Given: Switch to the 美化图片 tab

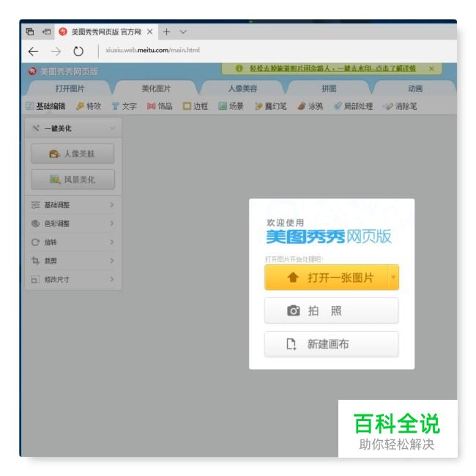Looking at the screenshot, I should click(156, 89).
